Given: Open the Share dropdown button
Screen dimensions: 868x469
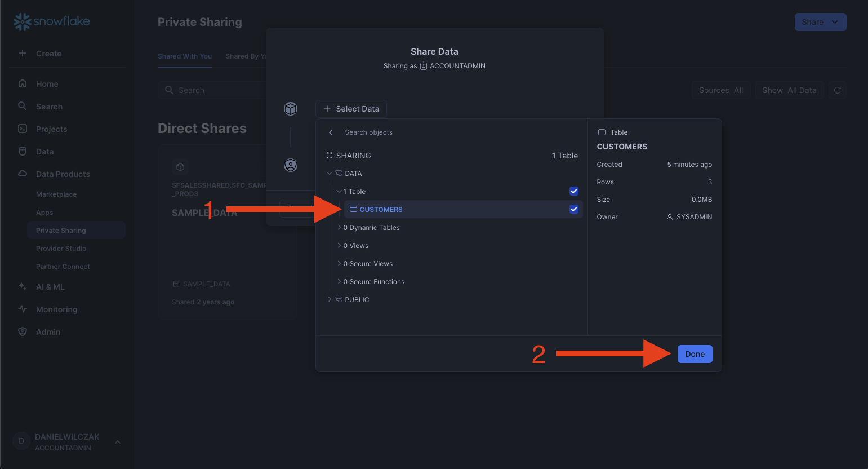Looking at the screenshot, I should click(820, 22).
